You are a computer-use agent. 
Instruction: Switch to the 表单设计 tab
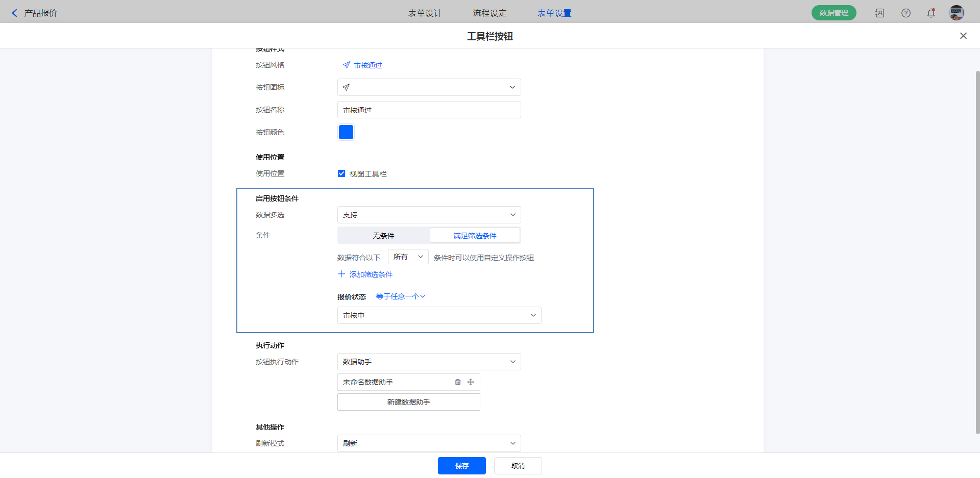coord(425,13)
